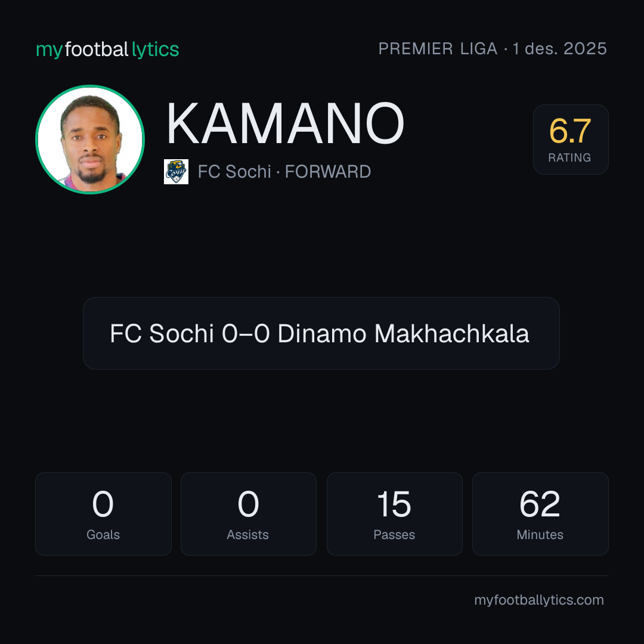Select the Minutes stat card showing 62
The width and height of the screenshot is (644, 644).
pos(540,514)
